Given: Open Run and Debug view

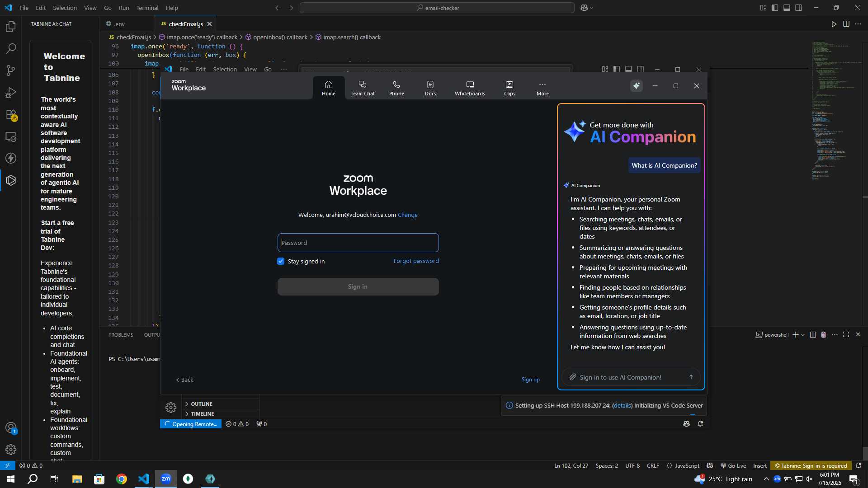Looking at the screenshot, I should [11, 93].
